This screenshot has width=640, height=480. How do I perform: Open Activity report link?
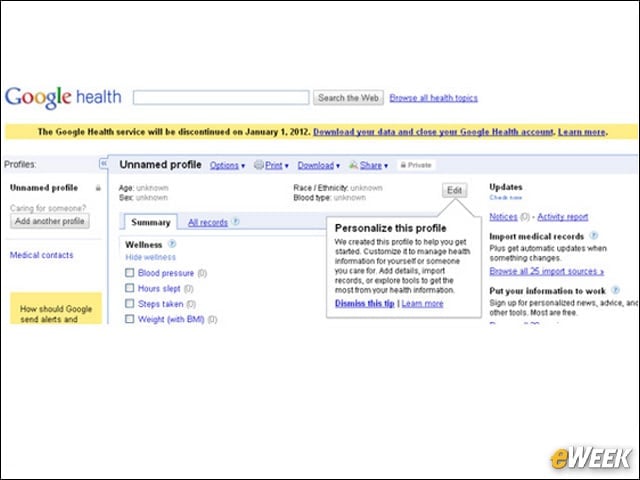coord(563,217)
